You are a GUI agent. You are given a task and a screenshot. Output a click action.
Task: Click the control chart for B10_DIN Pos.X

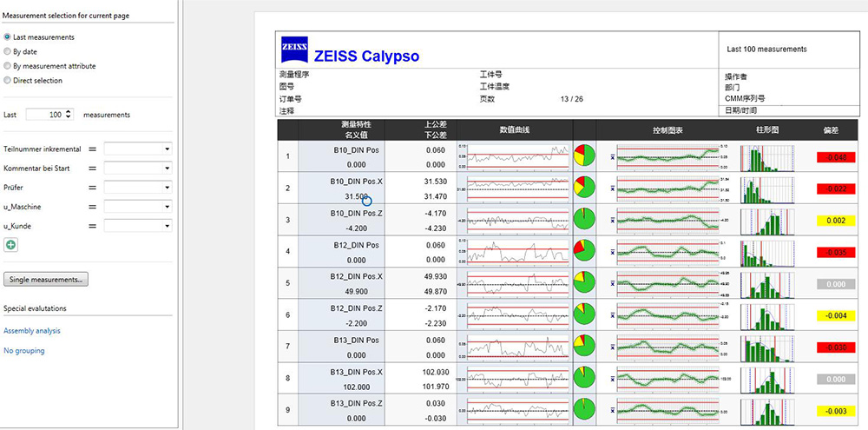pos(669,189)
